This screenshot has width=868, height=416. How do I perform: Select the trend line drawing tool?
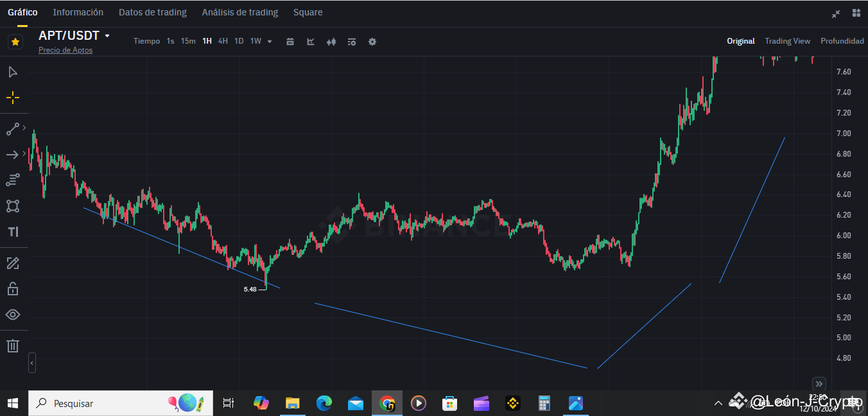point(13,129)
